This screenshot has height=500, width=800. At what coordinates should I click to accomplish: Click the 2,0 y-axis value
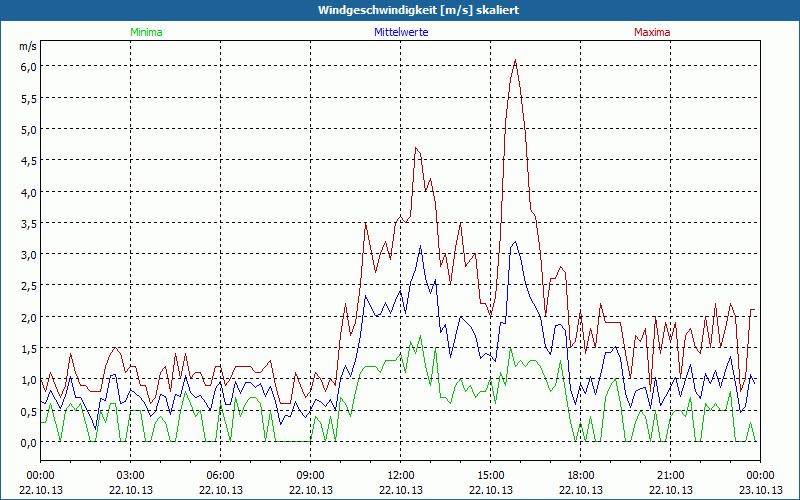pyautogui.click(x=29, y=317)
